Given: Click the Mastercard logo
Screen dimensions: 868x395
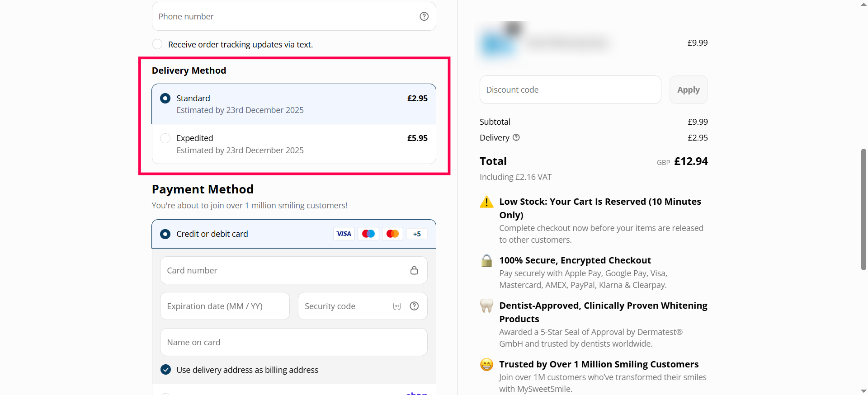Looking at the screenshot, I should coord(392,234).
